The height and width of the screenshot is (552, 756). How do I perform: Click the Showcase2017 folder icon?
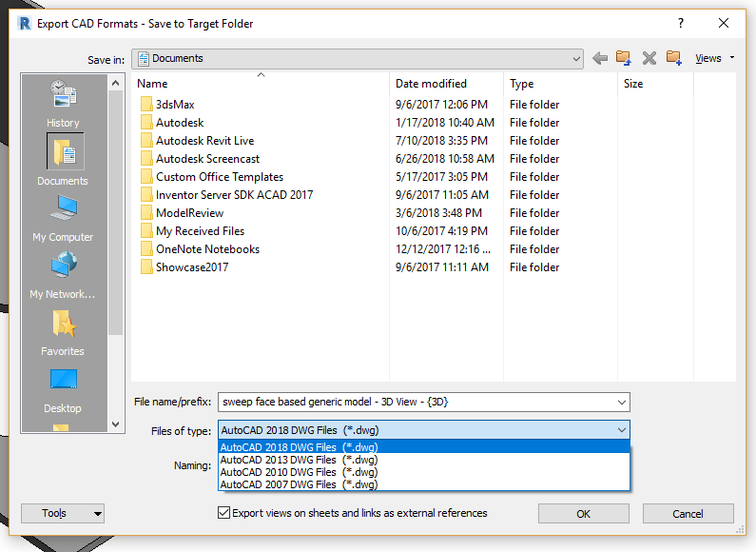pos(146,267)
